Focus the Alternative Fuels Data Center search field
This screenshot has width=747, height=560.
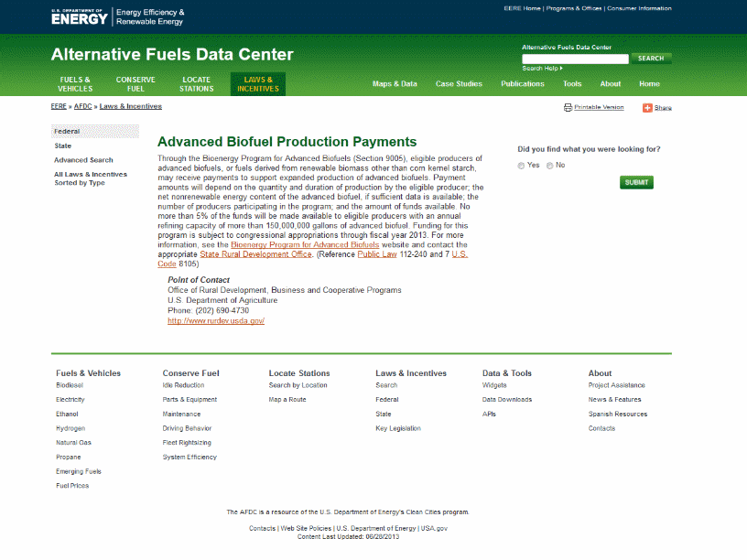pyautogui.click(x=575, y=59)
